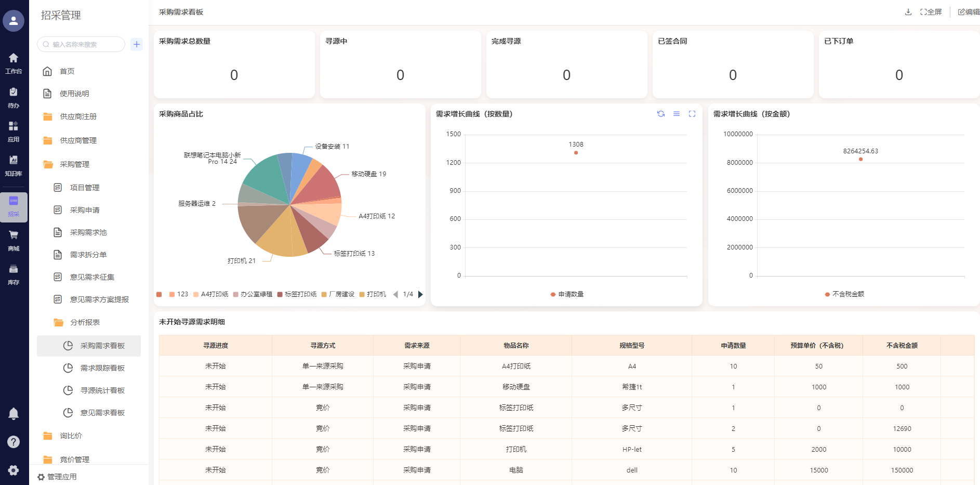The width and height of the screenshot is (980, 485).
Task: Open the 采购申请 menu item
Action: pos(85,210)
